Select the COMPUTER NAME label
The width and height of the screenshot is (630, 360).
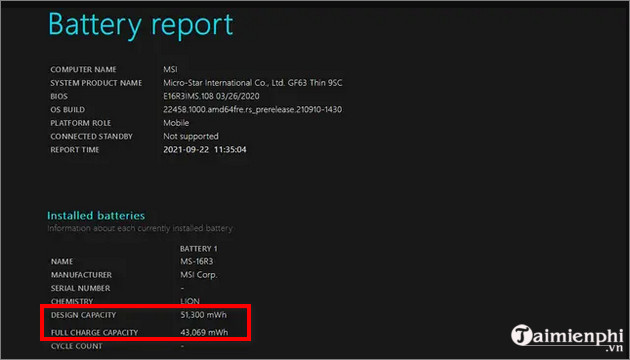click(x=83, y=70)
